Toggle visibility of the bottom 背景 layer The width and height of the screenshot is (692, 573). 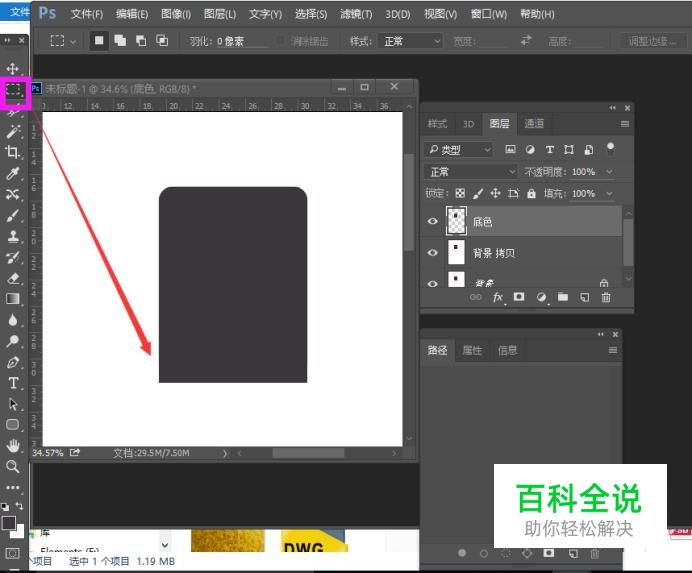tap(432, 283)
